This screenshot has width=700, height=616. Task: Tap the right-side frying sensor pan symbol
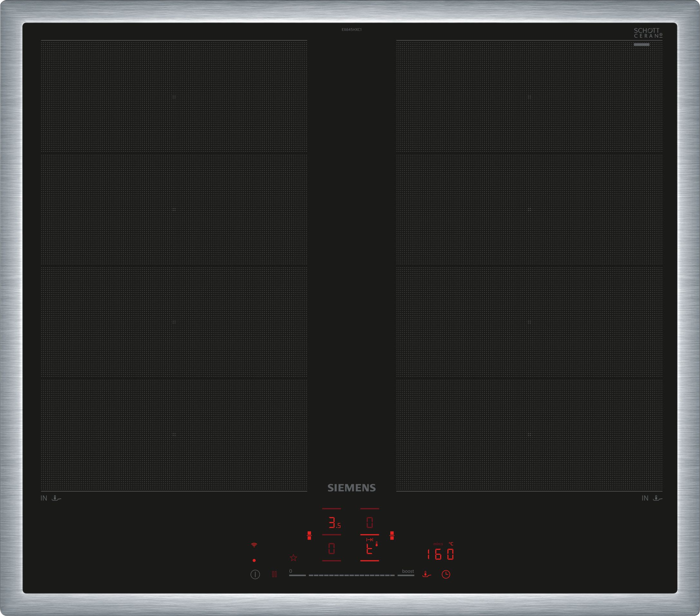point(657,498)
